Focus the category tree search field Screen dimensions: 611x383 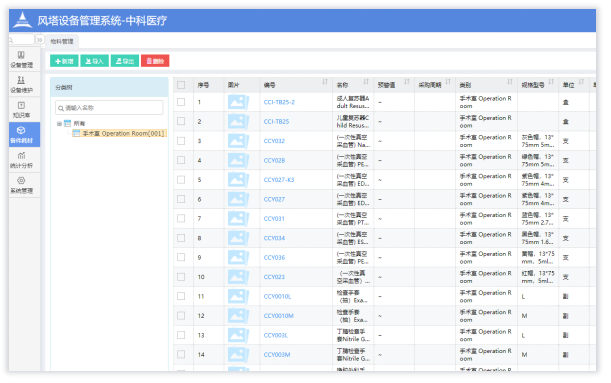(109, 108)
